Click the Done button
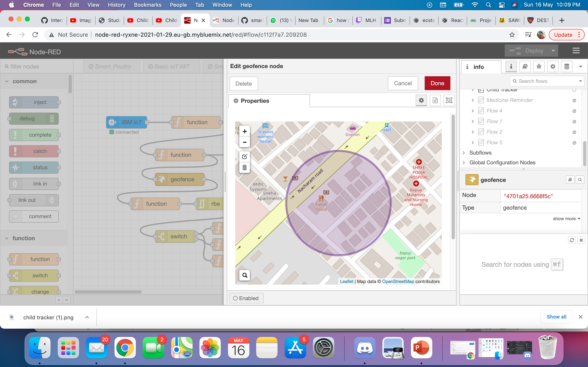The image size is (588, 367). [437, 83]
